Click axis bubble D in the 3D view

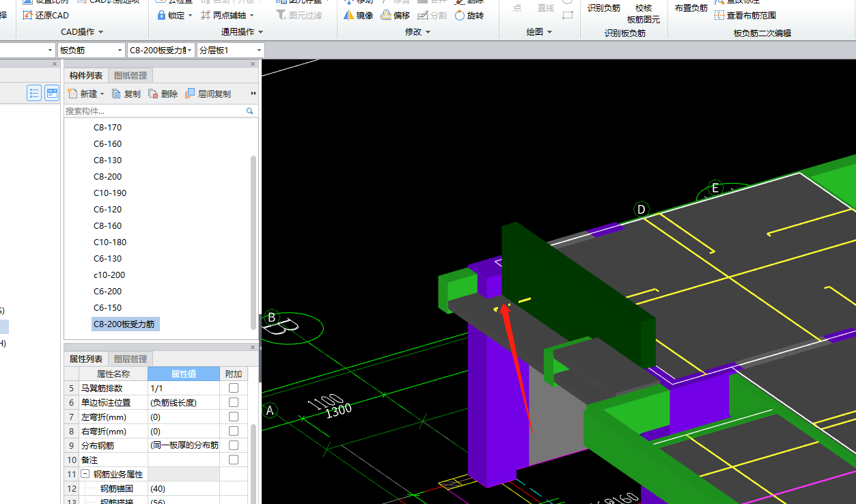641,209
